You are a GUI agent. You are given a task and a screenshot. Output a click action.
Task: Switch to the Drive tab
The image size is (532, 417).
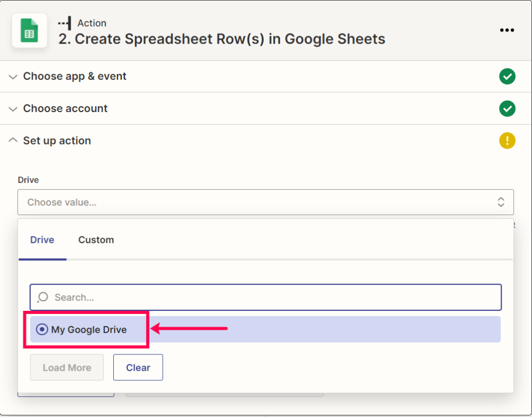click(x=42, y=240)
